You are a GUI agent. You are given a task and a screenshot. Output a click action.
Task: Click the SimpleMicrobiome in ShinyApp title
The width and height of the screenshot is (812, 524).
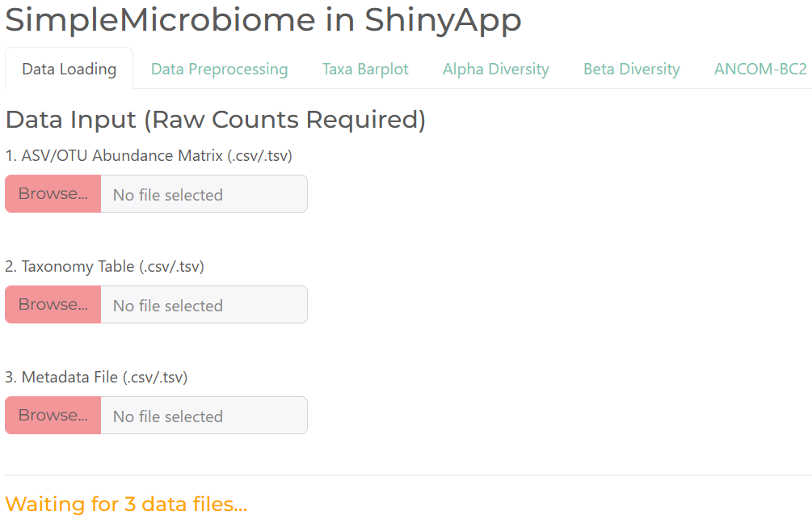(x=263, y=21)
